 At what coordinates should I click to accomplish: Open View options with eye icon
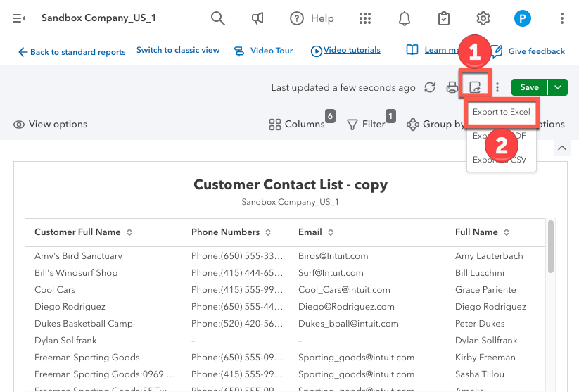point(50,125)
